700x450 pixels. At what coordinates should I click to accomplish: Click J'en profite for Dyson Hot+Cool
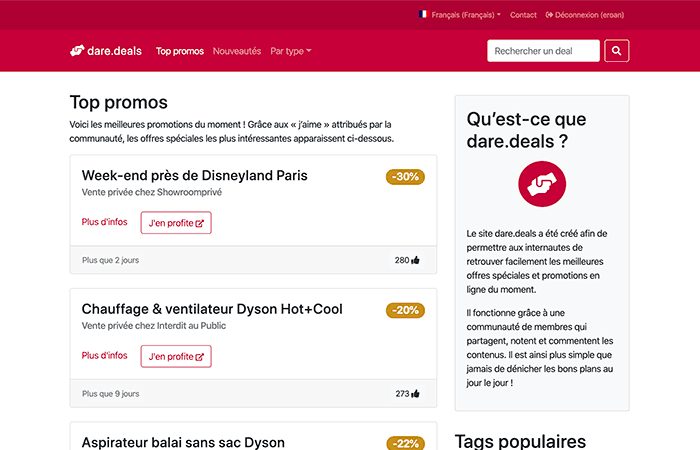coord(176,356)
